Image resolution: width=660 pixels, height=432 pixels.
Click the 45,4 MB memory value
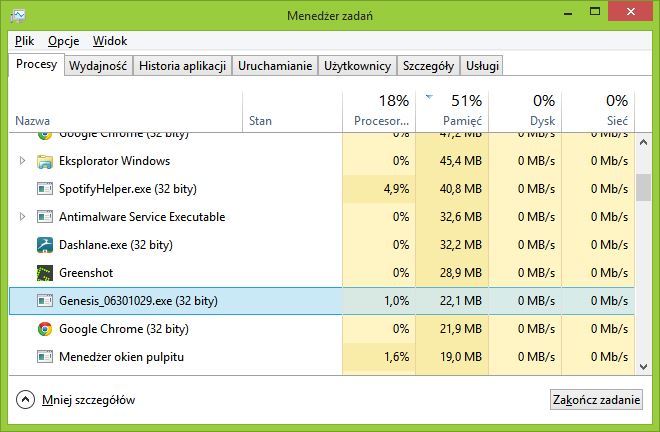click(461, 161)
